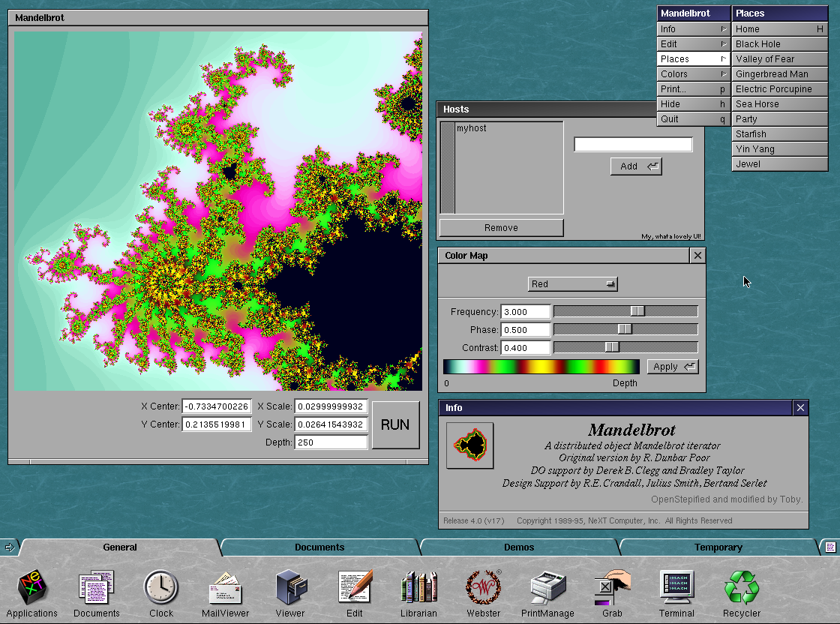840x624 pixels.
Task: Open the PrintManager icon
Action: (x=547, y=587)
